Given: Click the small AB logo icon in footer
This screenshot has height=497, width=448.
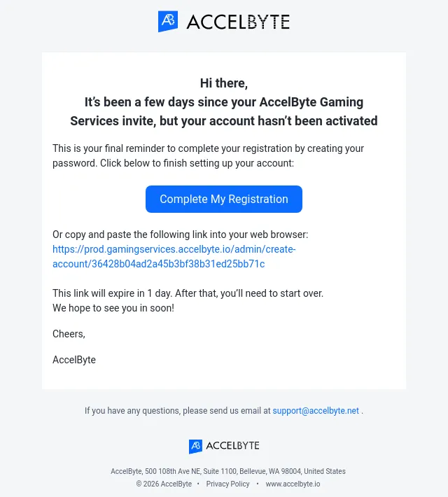Looking at the screenshot, I should pos(195,447).
